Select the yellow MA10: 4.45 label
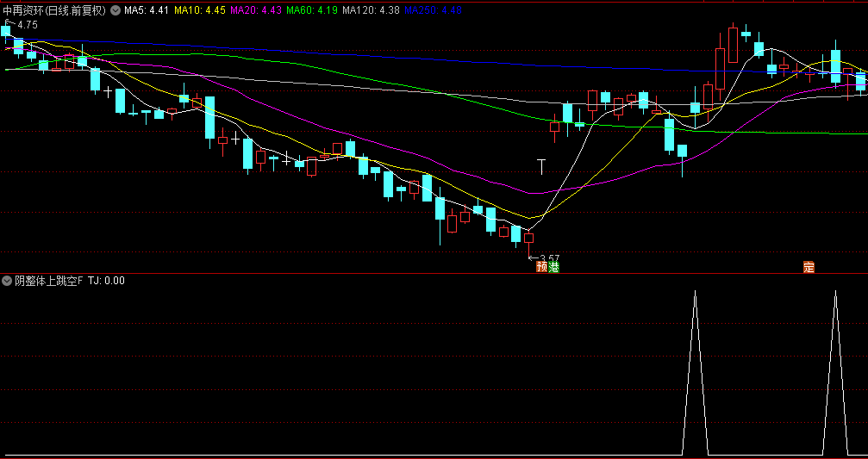The height and width of the screenshot is (459, 868). pos(199,10)
